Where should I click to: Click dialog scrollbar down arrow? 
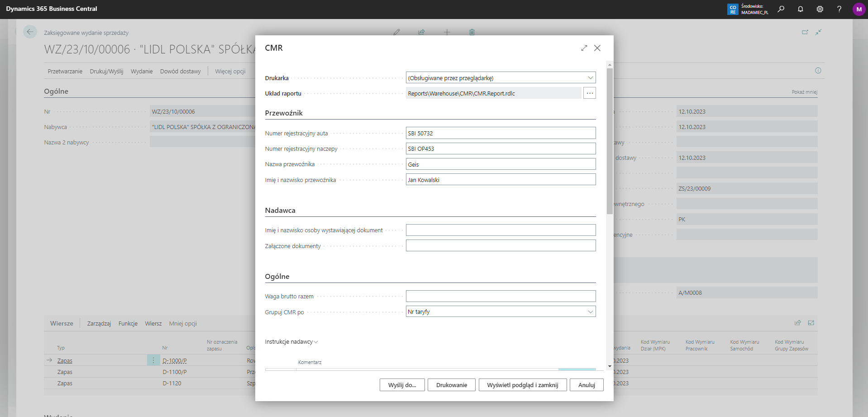click(610, 366)
